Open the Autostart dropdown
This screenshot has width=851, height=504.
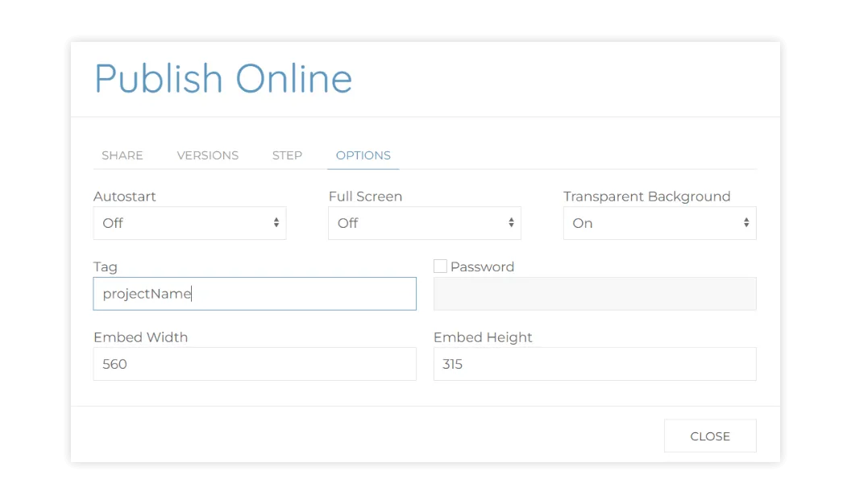189,223
